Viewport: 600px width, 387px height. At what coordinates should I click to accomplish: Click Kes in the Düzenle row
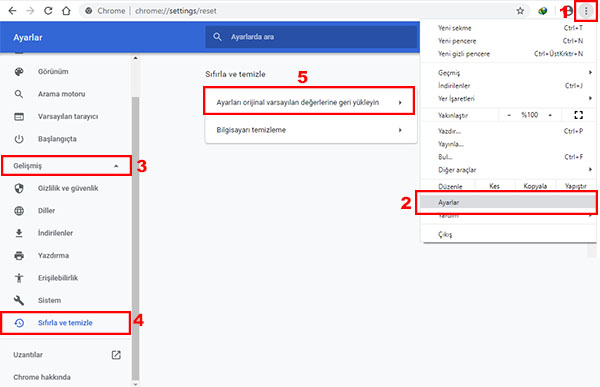[494, 186]
